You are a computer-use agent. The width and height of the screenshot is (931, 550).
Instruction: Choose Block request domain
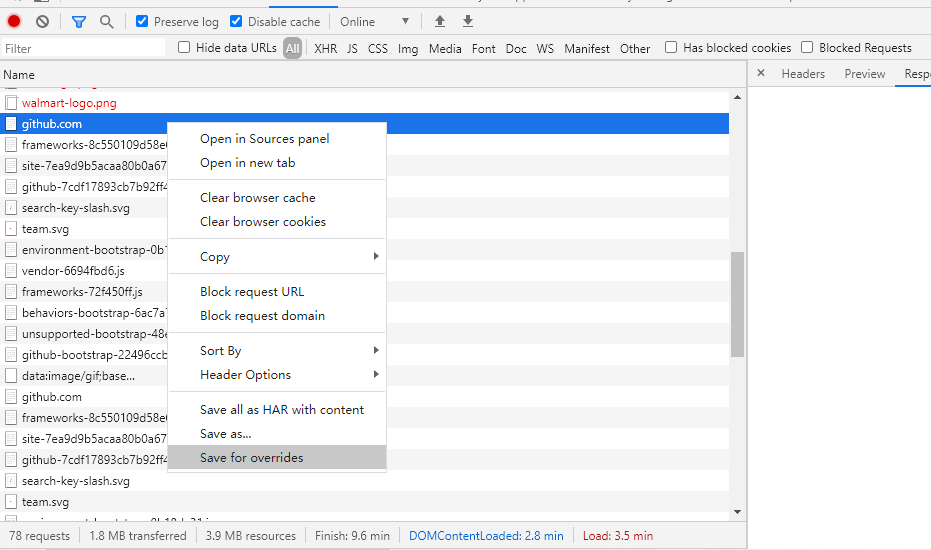tap(277, 315)
